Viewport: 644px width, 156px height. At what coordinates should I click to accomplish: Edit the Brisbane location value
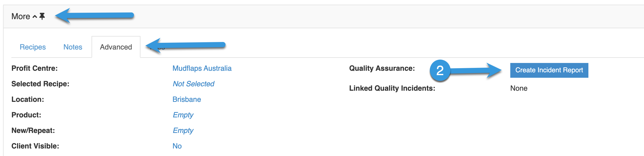pos(187,100)
